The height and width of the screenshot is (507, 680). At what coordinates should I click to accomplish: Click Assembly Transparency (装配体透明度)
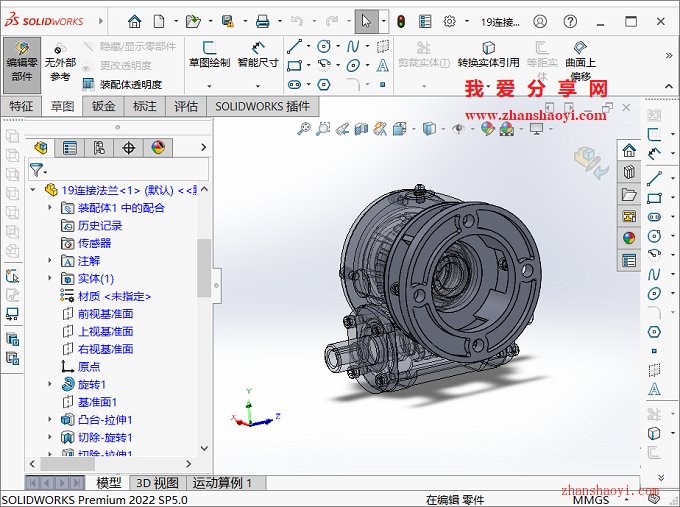click(x=122, y=84)
